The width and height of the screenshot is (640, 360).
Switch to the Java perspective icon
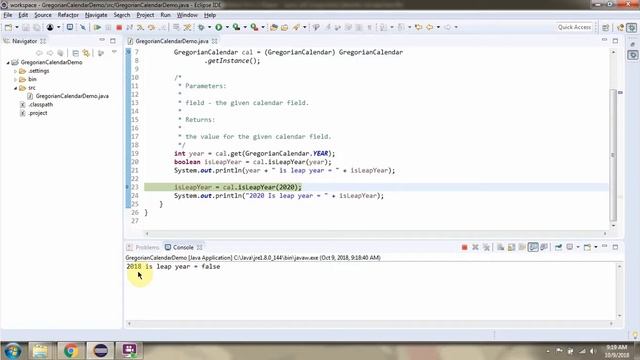tap(621, 27)
